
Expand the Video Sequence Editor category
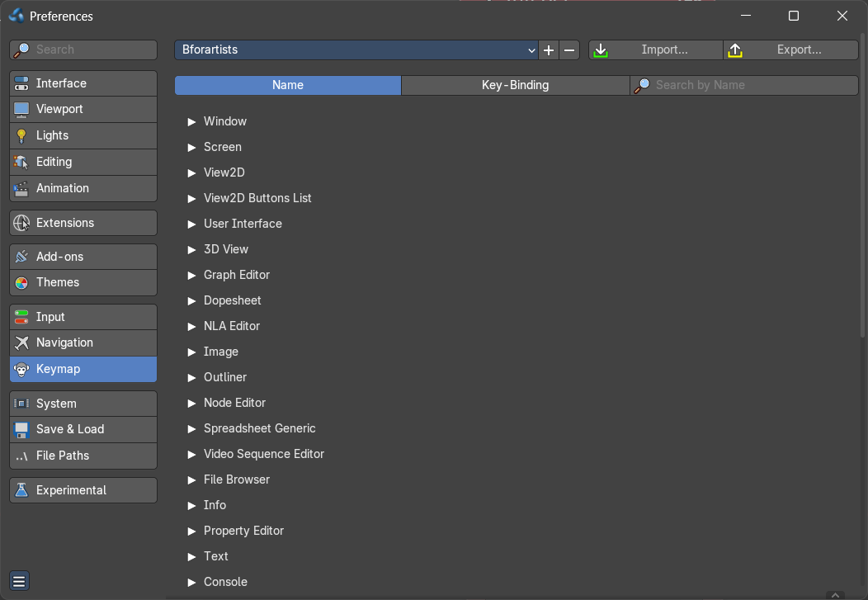191,455
